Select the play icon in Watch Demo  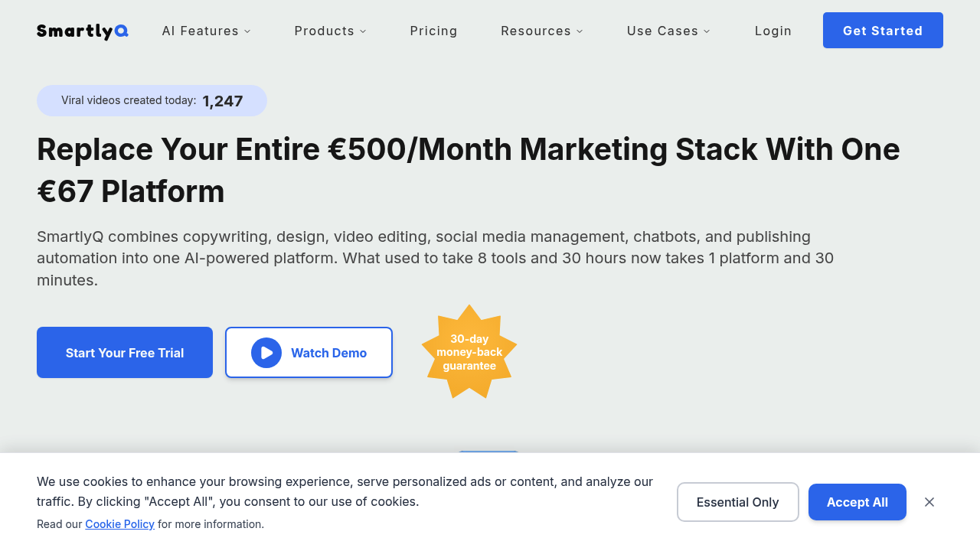[x=266, y=352]
